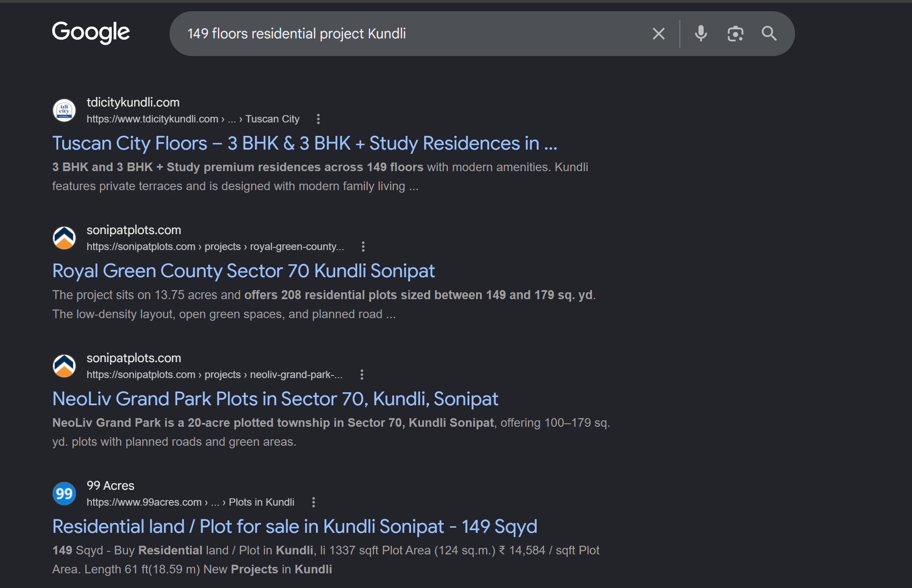The height and width of the screenshot is (588, 912).
Task: Open search by image camera icon
Action: [735, 34]
